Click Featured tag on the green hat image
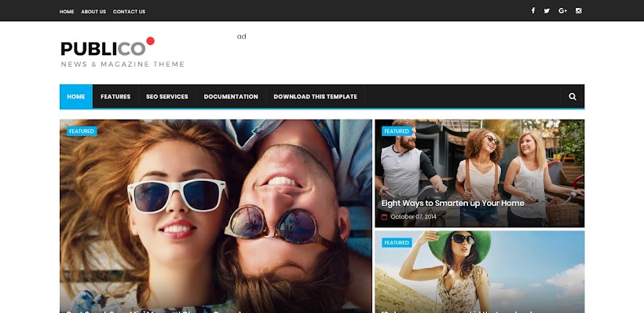The height and width of the screenshot is (313, 644). pyautogui.click(x=397, y=243)
